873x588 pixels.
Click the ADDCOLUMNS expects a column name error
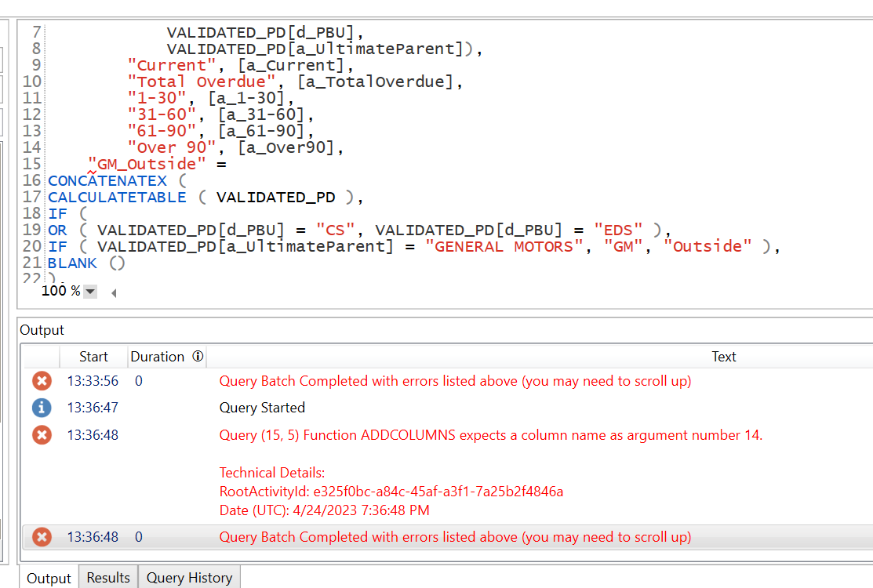pos(490,435)
